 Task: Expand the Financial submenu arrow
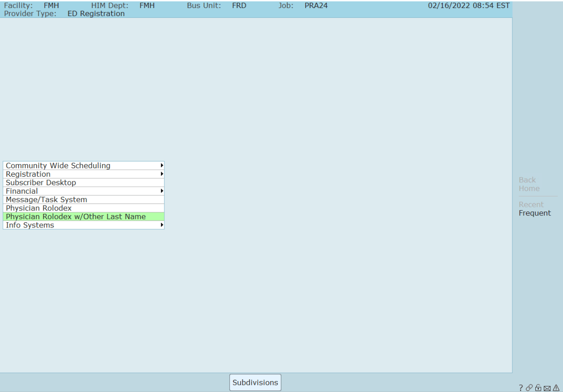coord(162,191)
